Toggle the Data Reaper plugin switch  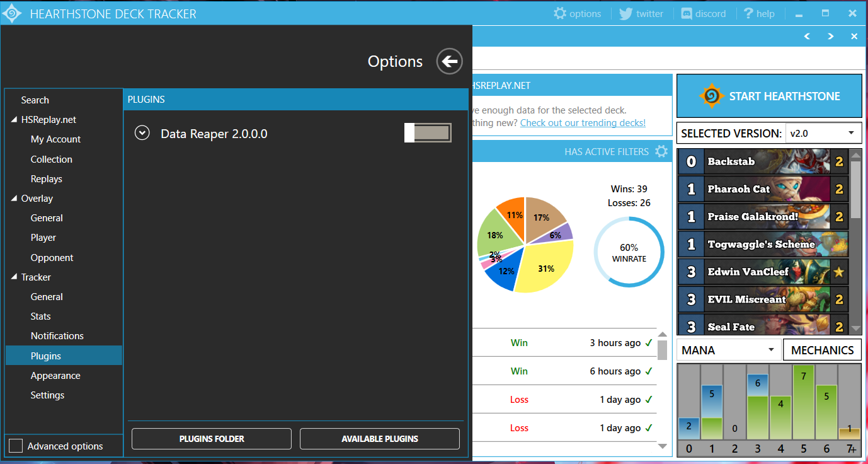428,132
